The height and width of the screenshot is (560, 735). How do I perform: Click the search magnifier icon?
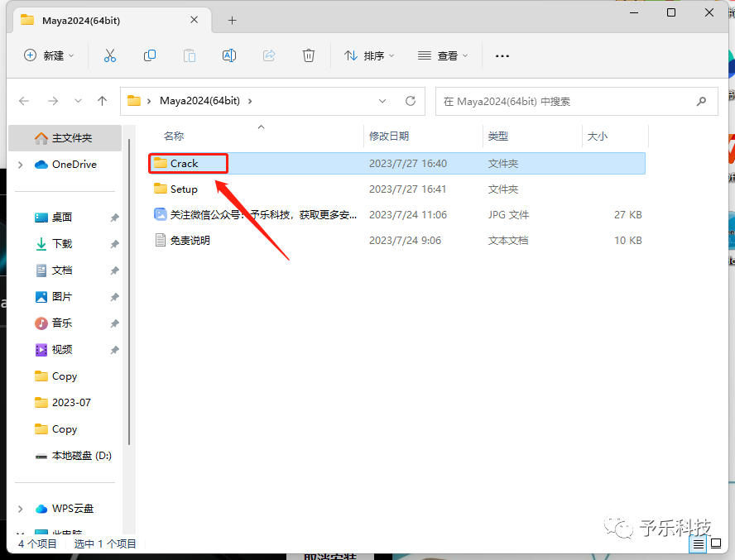pyautogui.click(x=701, y=101)
